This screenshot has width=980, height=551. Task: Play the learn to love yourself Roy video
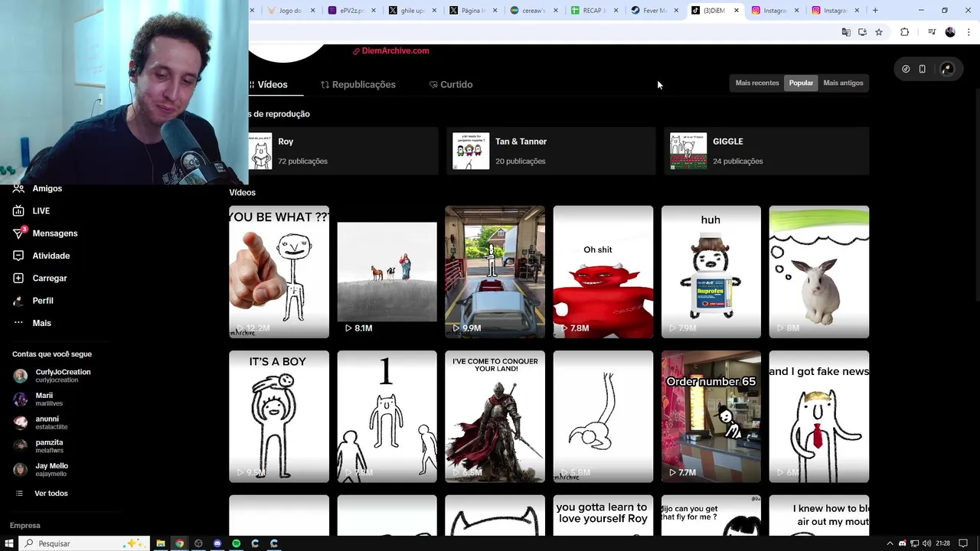tap(603, 515)
